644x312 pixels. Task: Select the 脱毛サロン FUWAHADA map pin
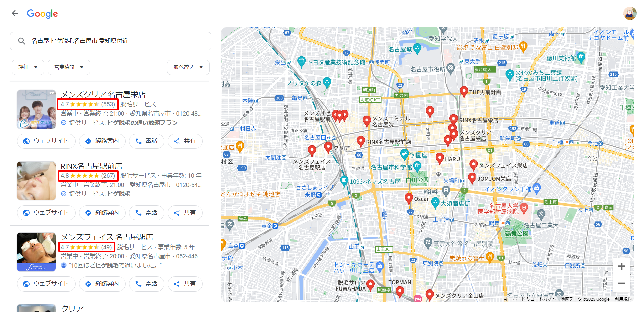(370, 285)
